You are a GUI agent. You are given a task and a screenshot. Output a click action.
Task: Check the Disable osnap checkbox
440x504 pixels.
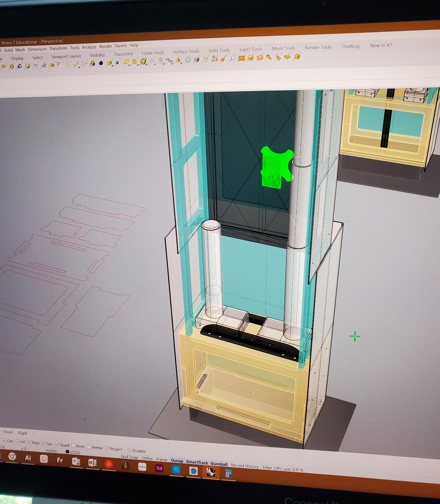pos(129,450)
